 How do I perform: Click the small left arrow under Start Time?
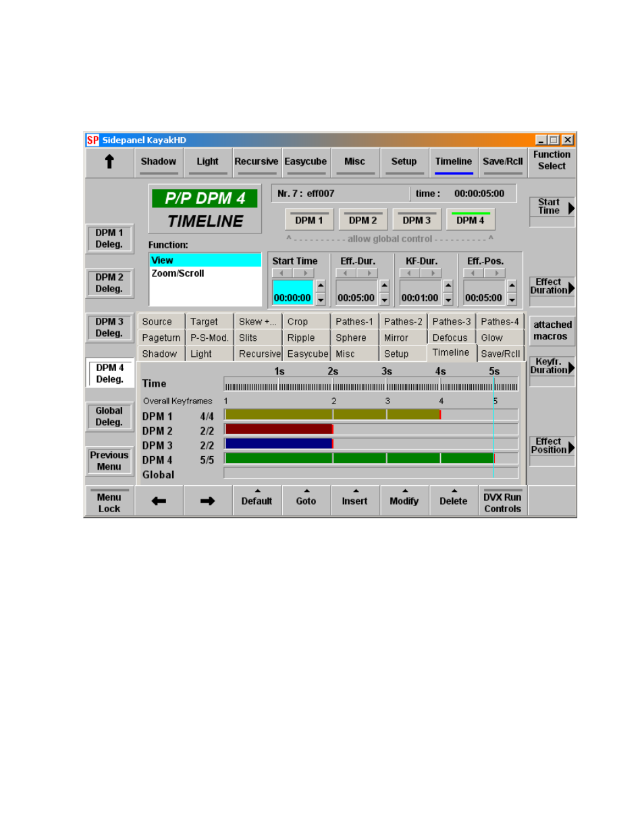(x=283, y=273)
